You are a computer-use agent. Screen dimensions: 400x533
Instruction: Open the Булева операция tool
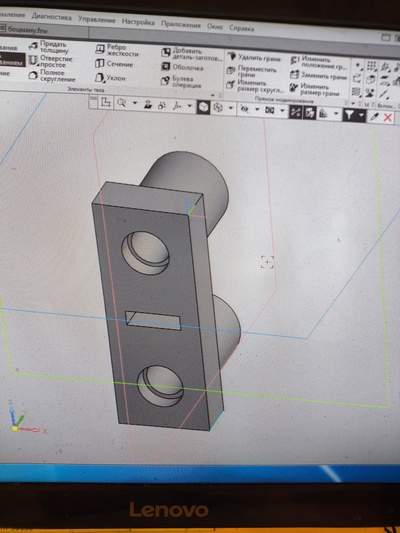181,82
